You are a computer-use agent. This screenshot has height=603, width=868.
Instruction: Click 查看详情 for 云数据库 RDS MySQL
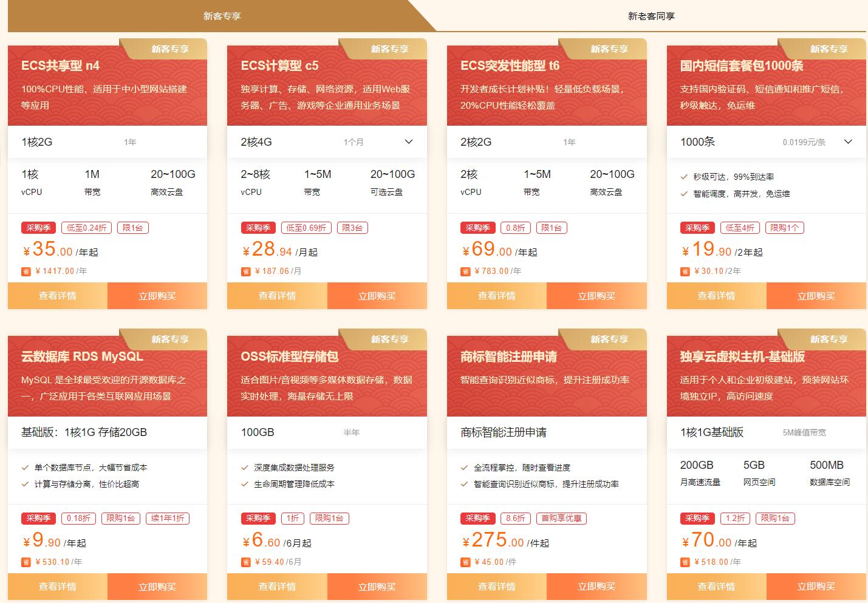pyautogui.click(x=58, y=587)
